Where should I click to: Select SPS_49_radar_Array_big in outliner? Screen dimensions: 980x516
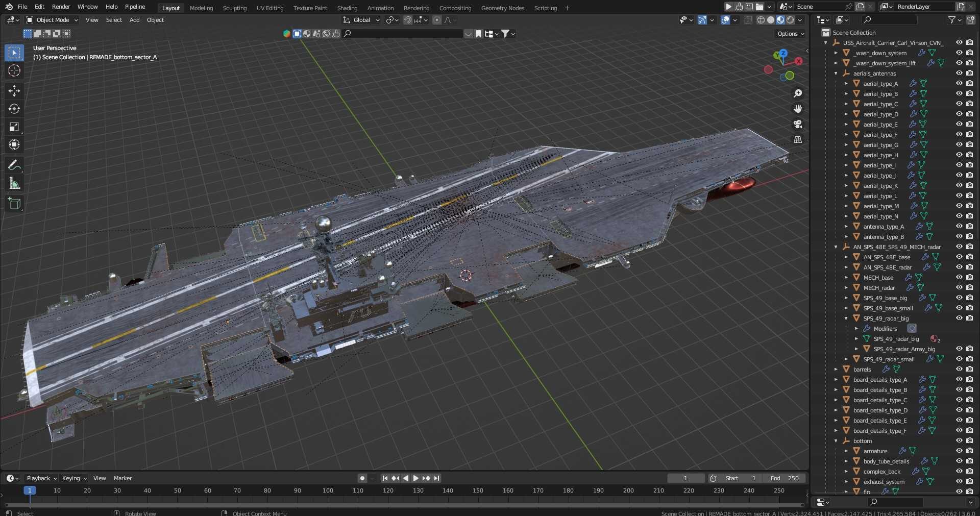coord(904,349)
